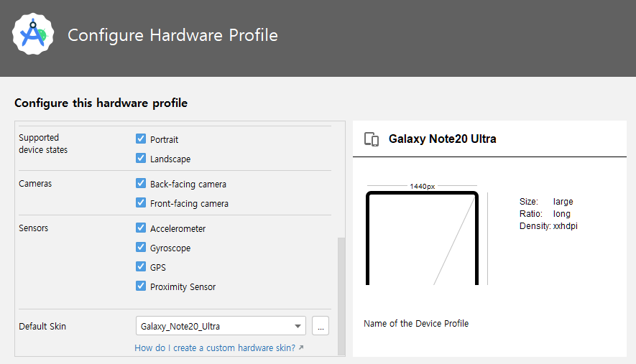Click the 'Ratio: long' text

click(x=545, y=214)
